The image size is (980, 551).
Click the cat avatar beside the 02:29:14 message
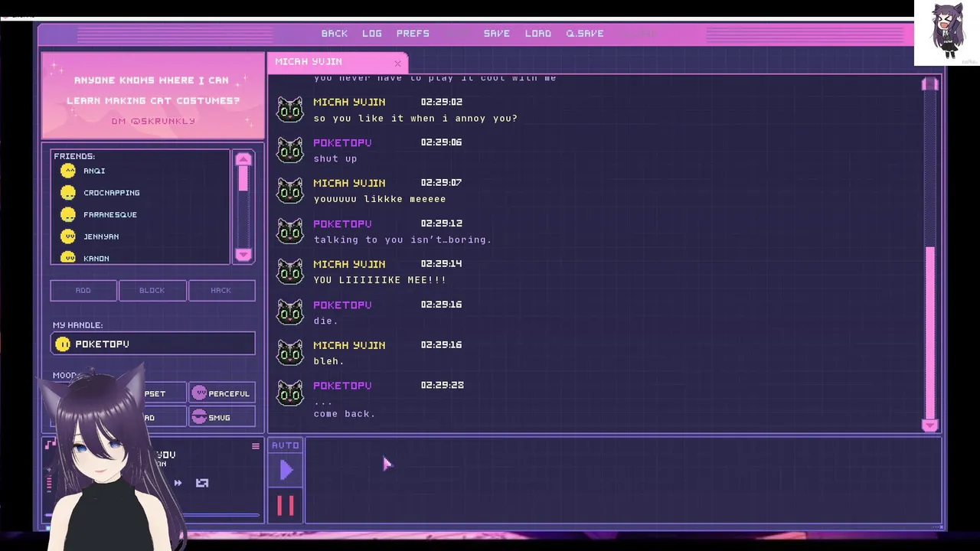[290, 272]
